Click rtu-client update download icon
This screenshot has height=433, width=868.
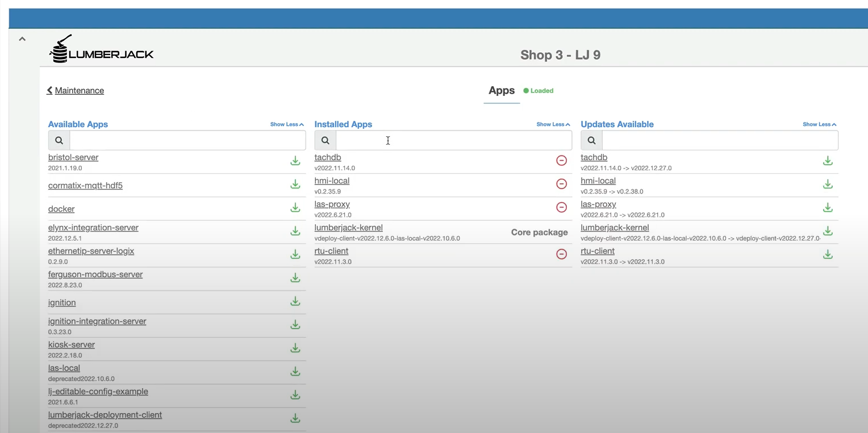[x=828, y=254]
